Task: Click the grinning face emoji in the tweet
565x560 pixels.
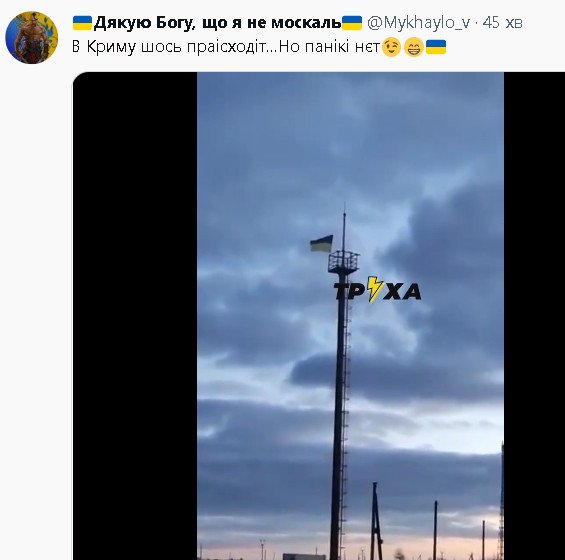Action: click(414, 47)
